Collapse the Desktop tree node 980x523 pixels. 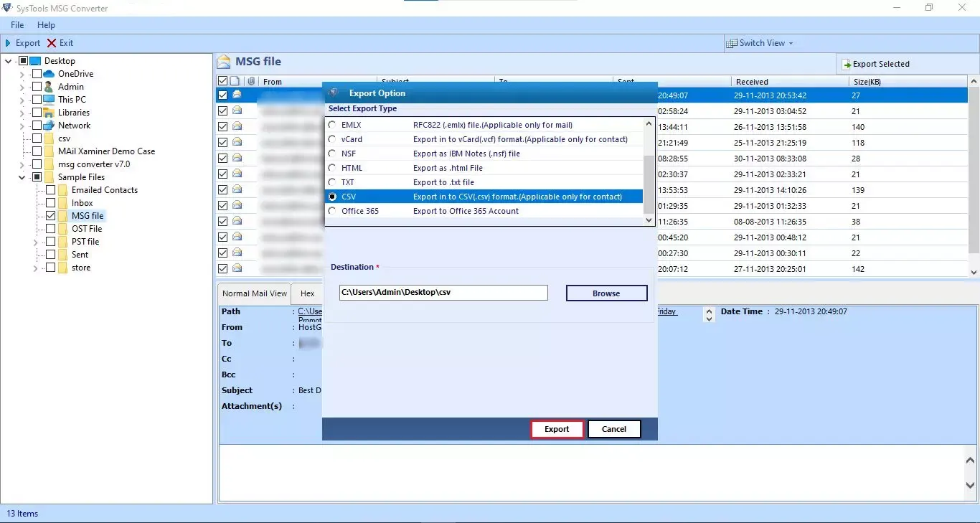coord(9,61)
